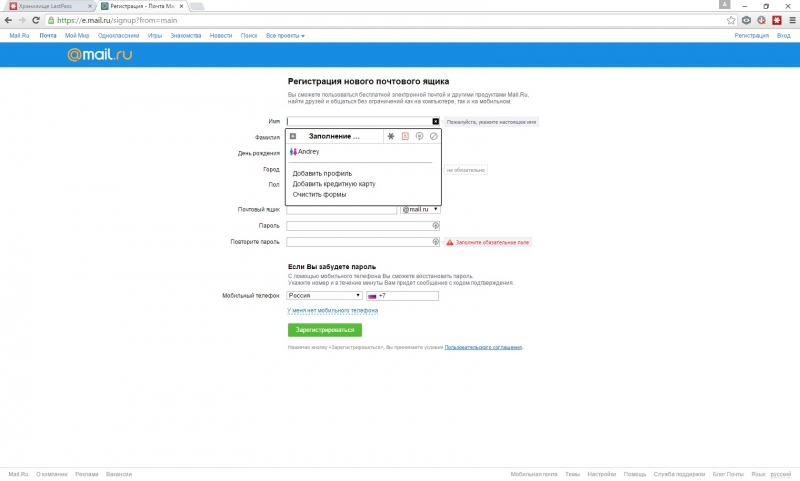Open the Chrome hamburger menu
Screen dimensions: 800x481
792,20
